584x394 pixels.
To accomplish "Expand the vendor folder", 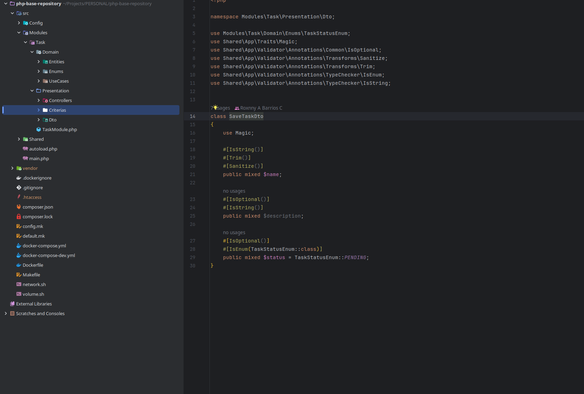I will click(x=12, y=168).
